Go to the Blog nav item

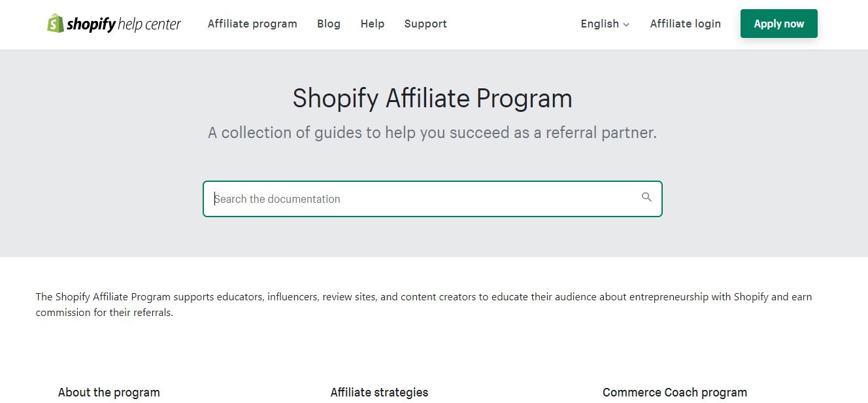pos(329,24)
